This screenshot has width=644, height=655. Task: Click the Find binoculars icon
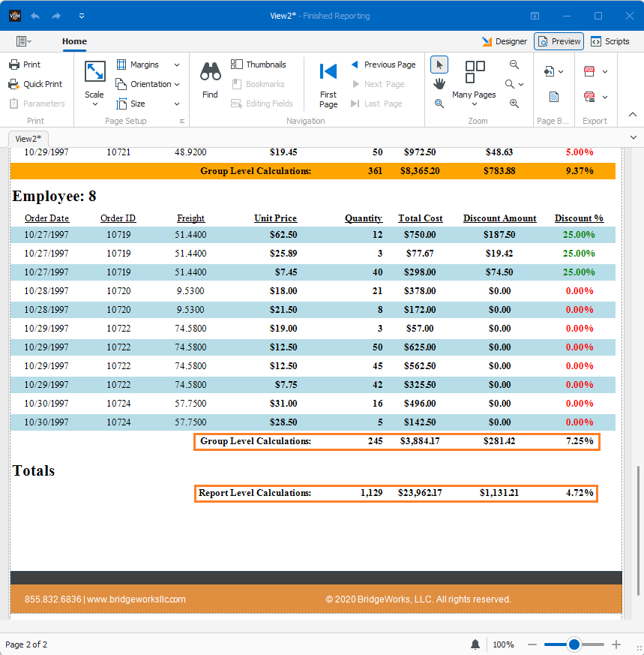[x=210, y=71]
